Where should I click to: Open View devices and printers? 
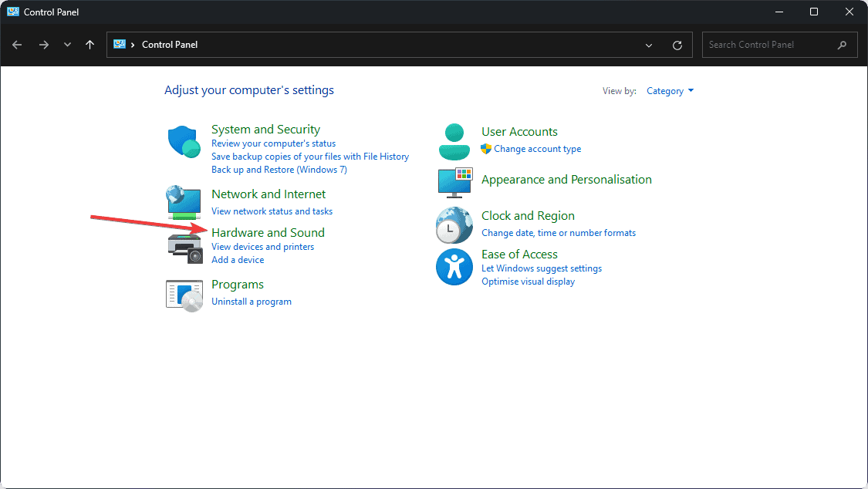coord(262,246)
